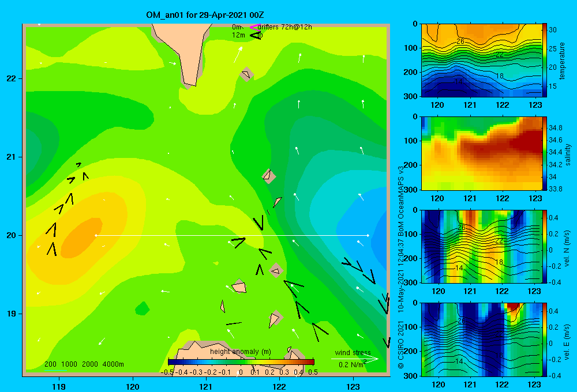Screen dimensions: 577x392
Task: Click the wind stress reference arrow
Action: (355, 359)
